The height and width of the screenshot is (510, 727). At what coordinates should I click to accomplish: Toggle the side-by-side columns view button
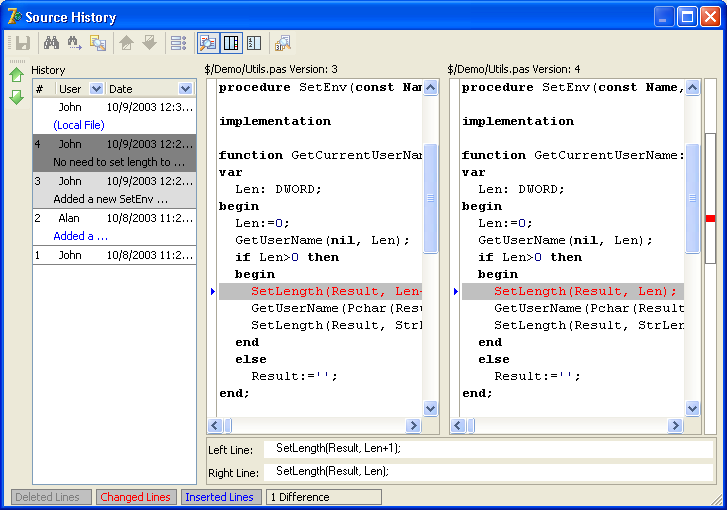231,43
